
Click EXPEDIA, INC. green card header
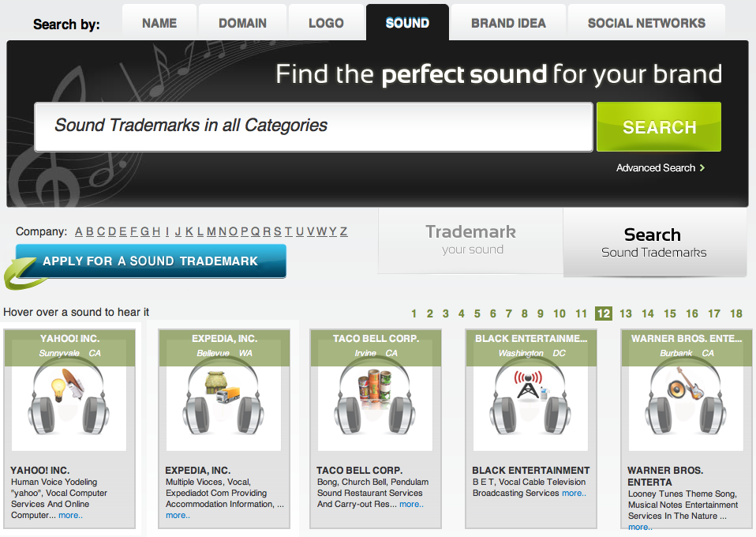tap(224, 348)
